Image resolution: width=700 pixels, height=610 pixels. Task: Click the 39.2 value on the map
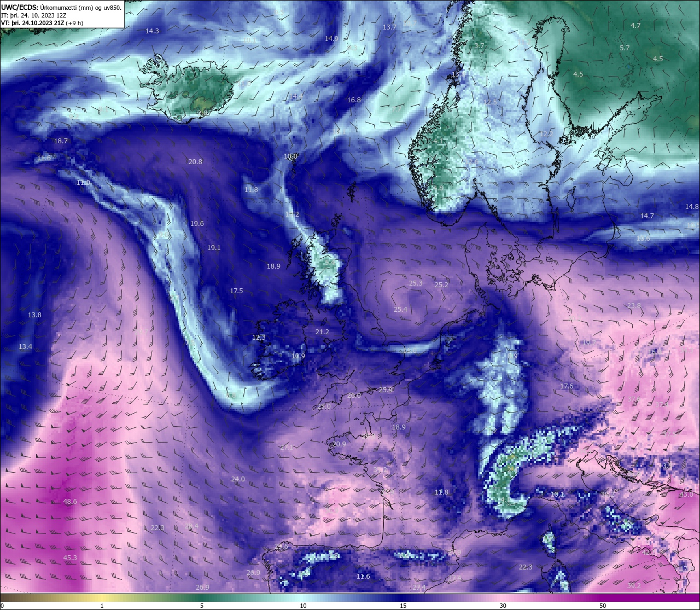pos(634,586)
